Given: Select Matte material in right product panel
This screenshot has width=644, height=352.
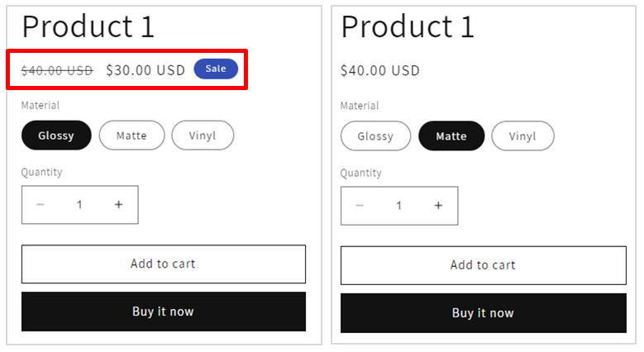Looking at the screenshot, I should point(451,136).
